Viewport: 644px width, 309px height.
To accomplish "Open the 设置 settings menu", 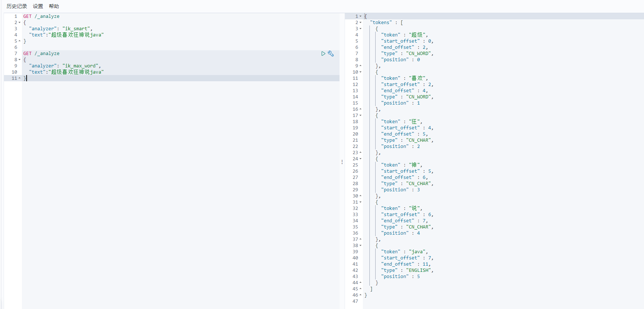I will coord(38,6).
